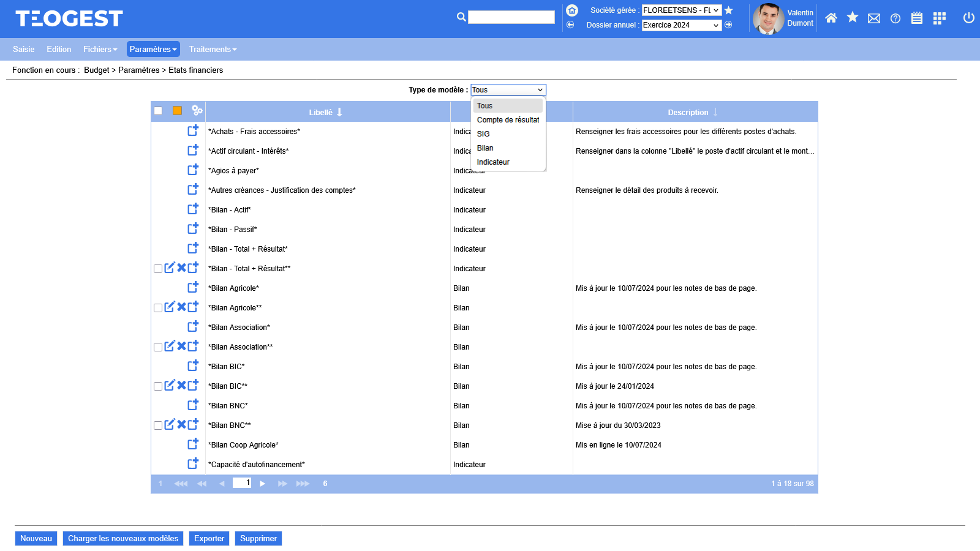This screenshot has height=551, width=980.
Task: Click the help question mark icon
Action: click(895, 18)
